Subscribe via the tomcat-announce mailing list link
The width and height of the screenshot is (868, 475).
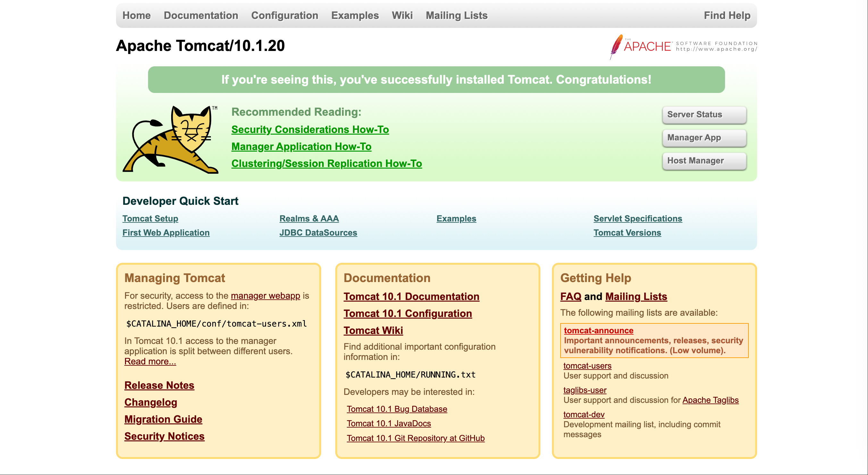click(x=598, y=330)
